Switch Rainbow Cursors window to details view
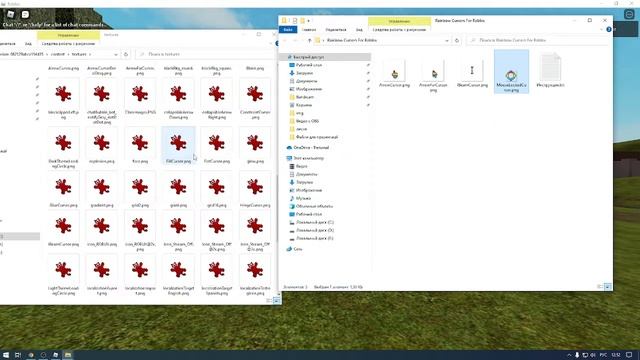This screenshot has height=360, width=640. [600, 287]
